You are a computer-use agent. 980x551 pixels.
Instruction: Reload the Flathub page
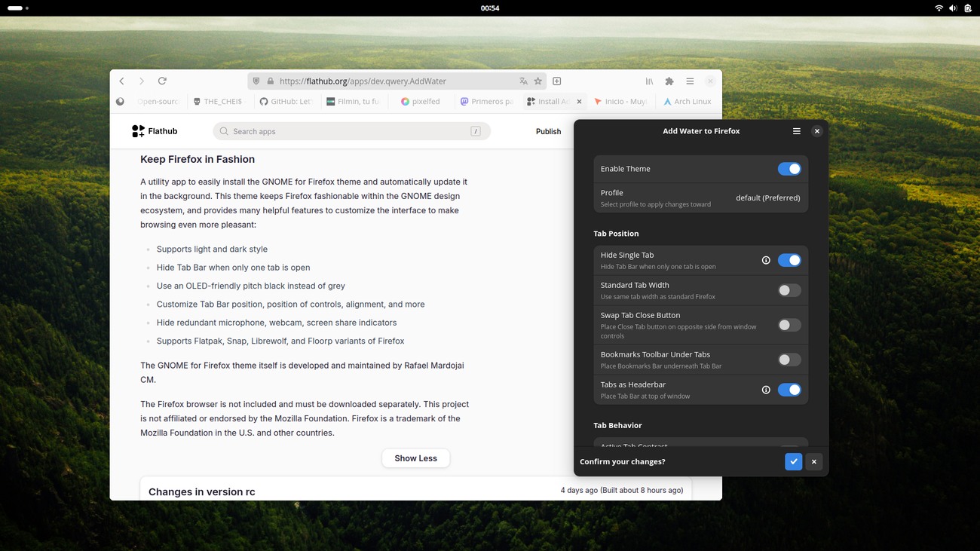click(162, 81)
